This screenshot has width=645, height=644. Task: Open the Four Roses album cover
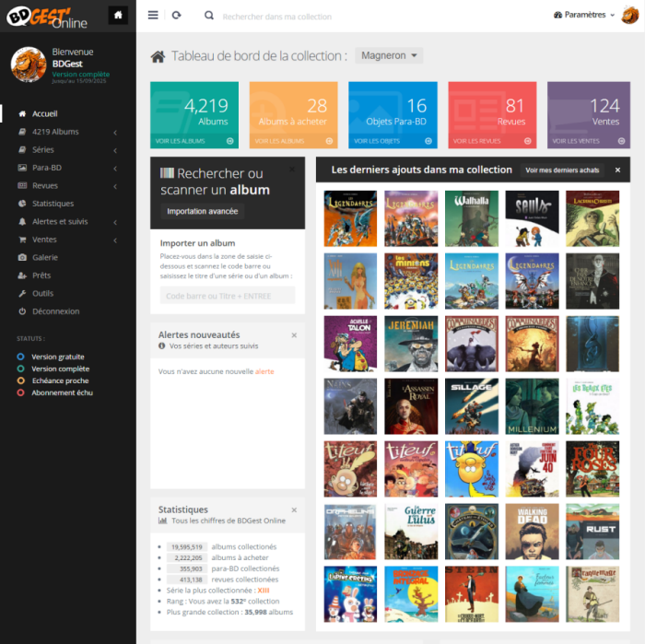point(592,469)
